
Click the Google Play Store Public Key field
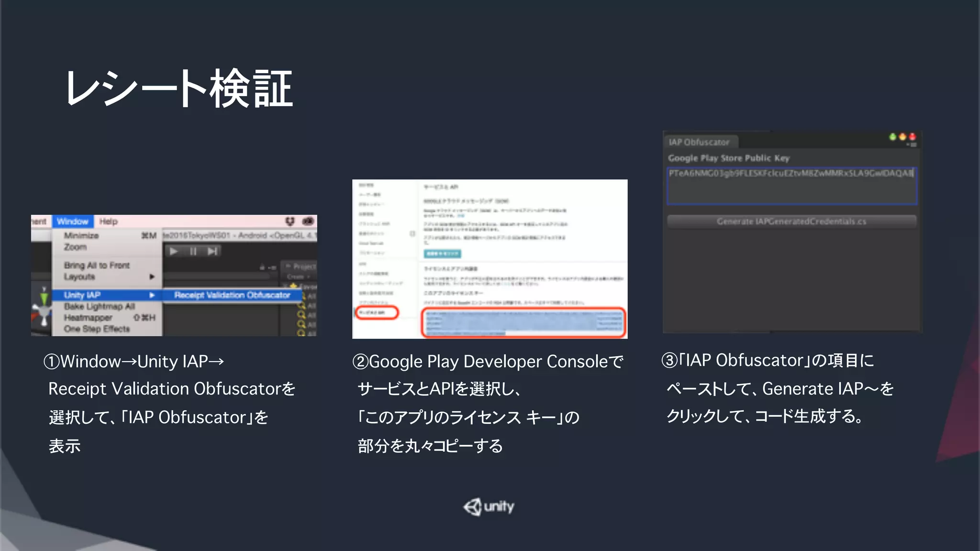792,186
